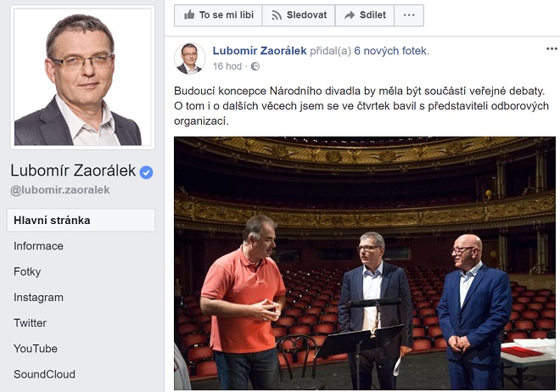Go to the Twitter sidebar item
Image resolution: width=560 pixels, height=392 pixels.
click(x=30, y=323)
